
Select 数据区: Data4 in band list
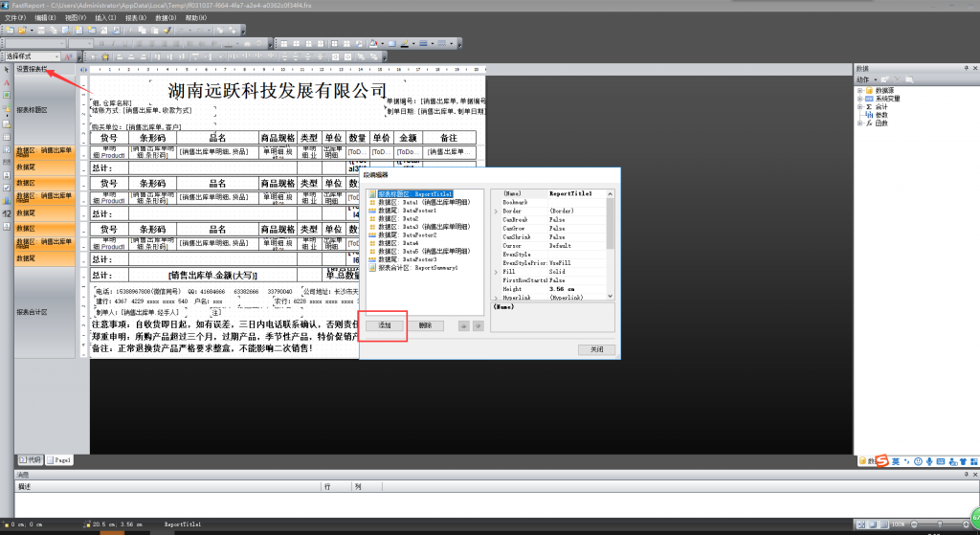[x=398, y=243]
